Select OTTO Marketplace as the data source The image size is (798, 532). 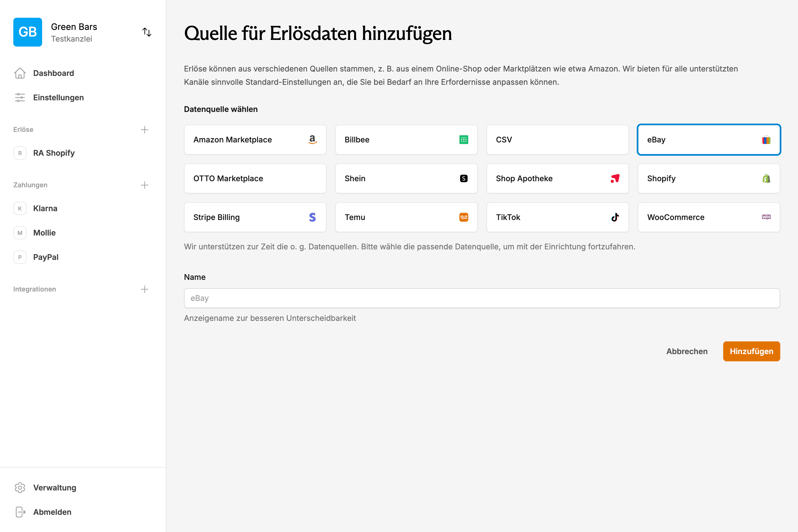pos(255,178)
